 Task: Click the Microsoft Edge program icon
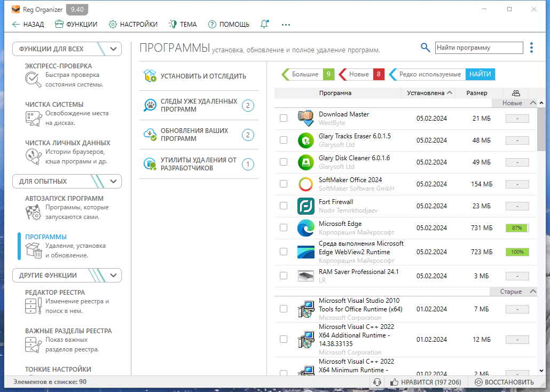pyautogui.click(x=305, y=228)
